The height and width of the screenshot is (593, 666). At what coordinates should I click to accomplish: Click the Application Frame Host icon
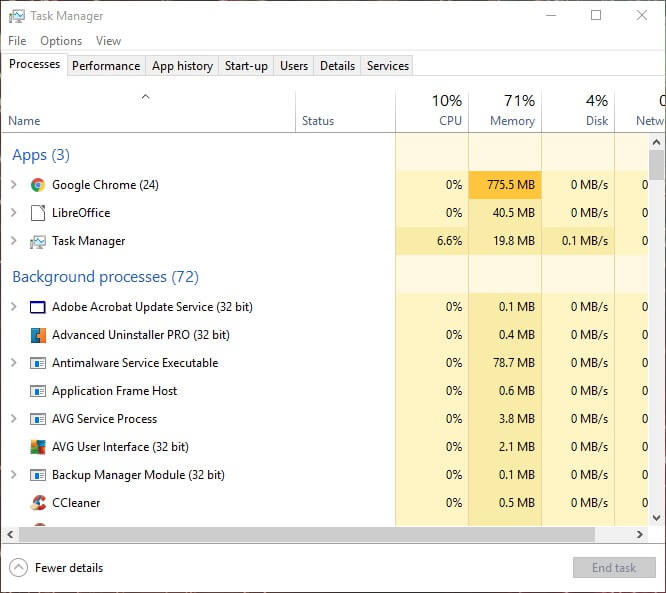tap(38, 391)
